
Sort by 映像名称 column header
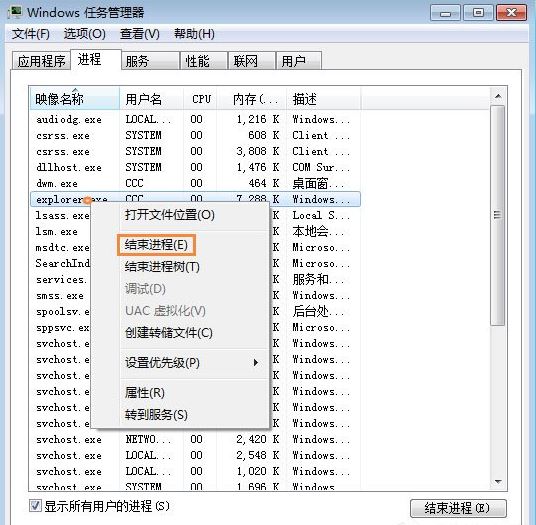click(x=75, y=99)
